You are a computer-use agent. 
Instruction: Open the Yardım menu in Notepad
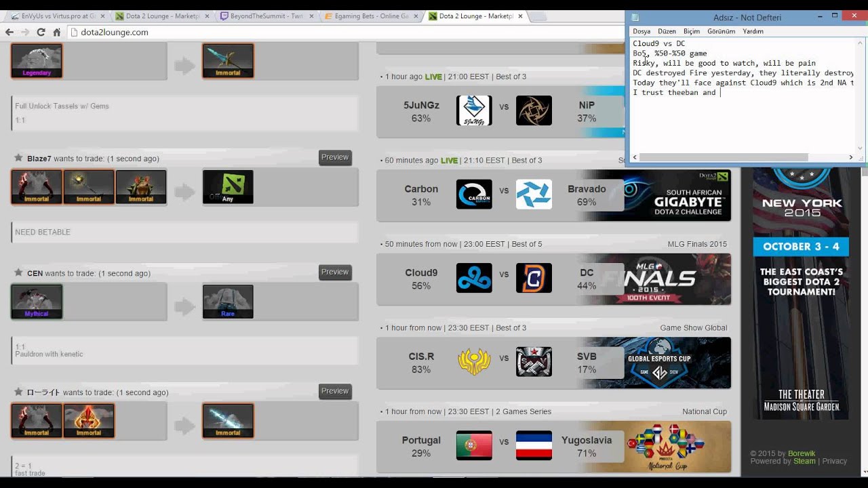(753, 31)
